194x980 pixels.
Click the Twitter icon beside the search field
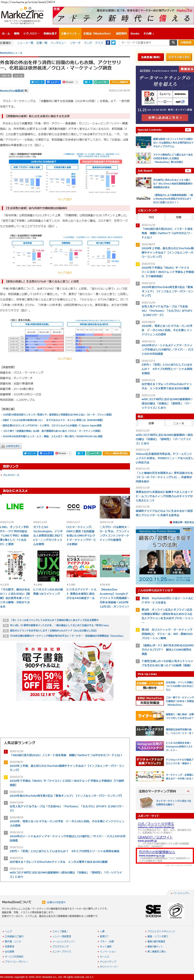coord(113,43)
